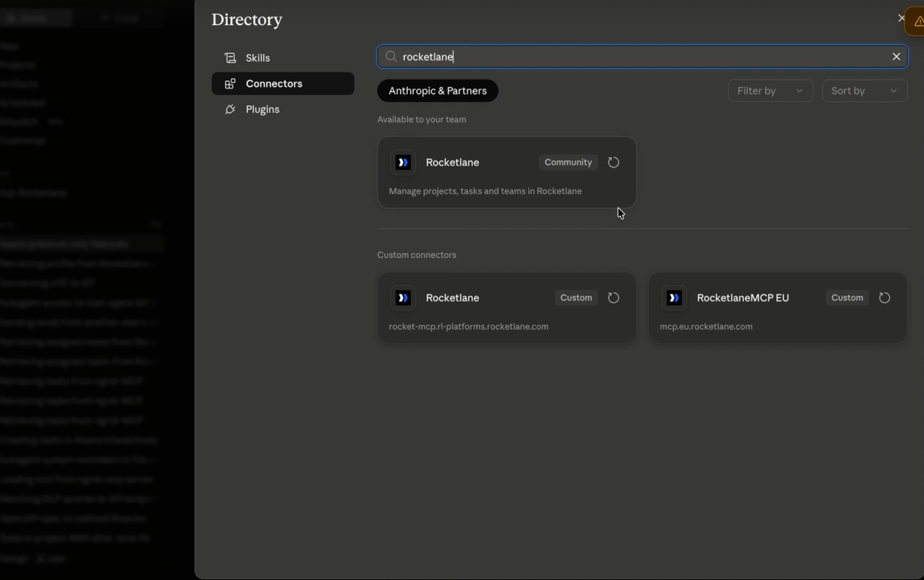Screen dimensions: 924x580
Task: Click the Custom badge on the Rocketlane card
Action: 576,297
